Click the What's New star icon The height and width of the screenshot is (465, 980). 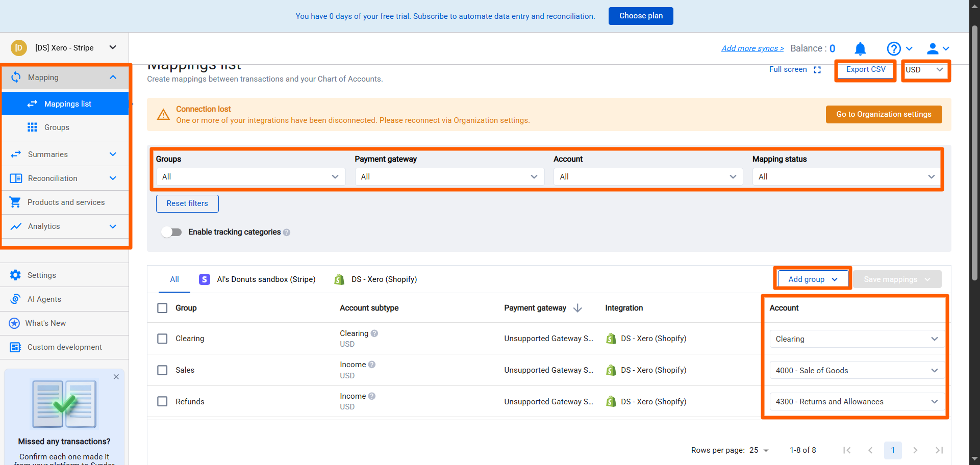(x=14, y=323)
